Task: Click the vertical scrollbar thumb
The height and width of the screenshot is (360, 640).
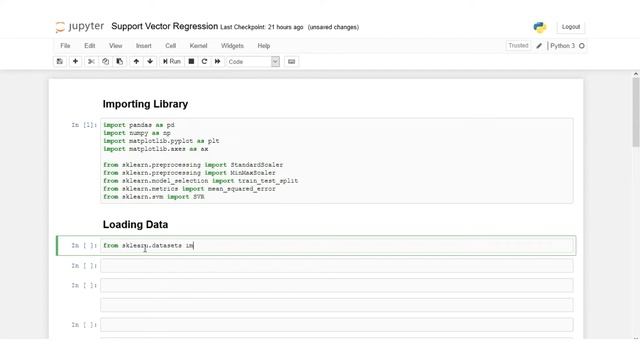Action: pyautogui.click(x=636, y=112)
